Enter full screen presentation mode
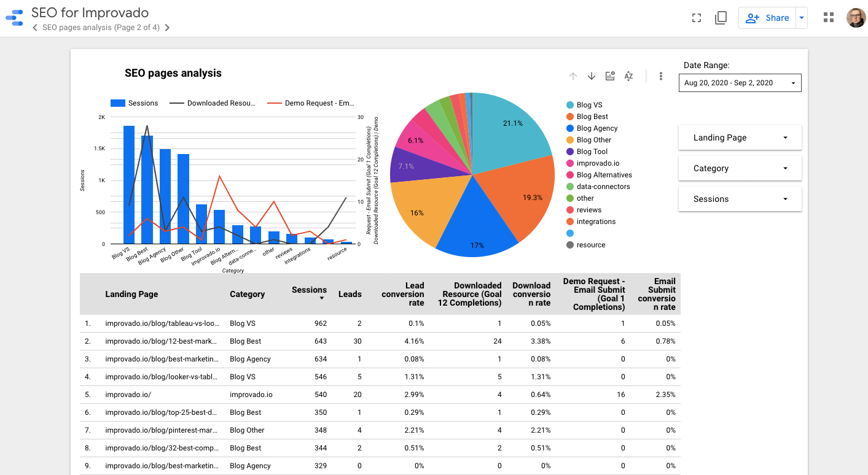Image resolution: width=868 pixels, height=475 pixels. click(697, 18)
